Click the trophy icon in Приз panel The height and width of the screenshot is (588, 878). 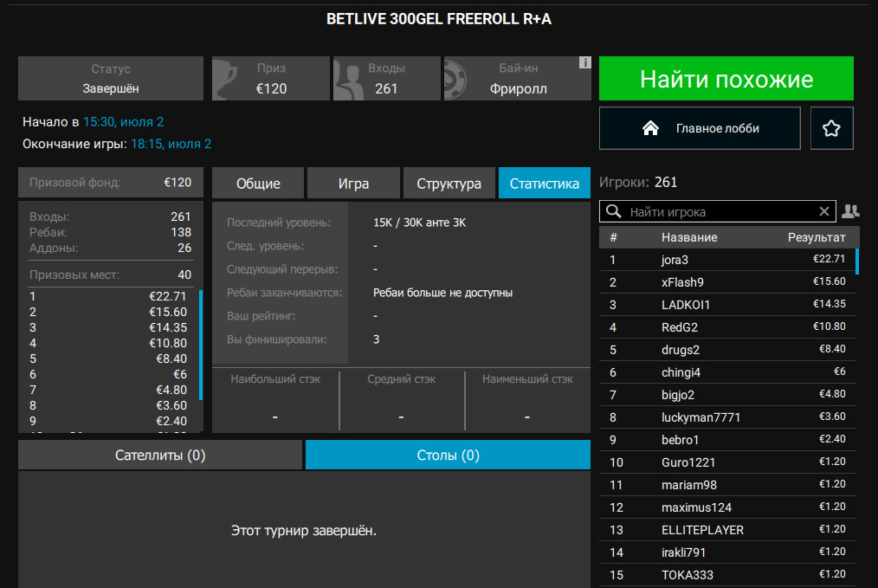[224, 79]
